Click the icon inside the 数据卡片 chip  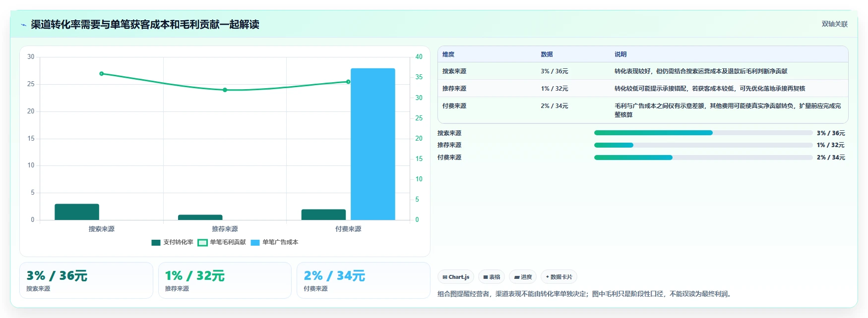coord(548,277)
